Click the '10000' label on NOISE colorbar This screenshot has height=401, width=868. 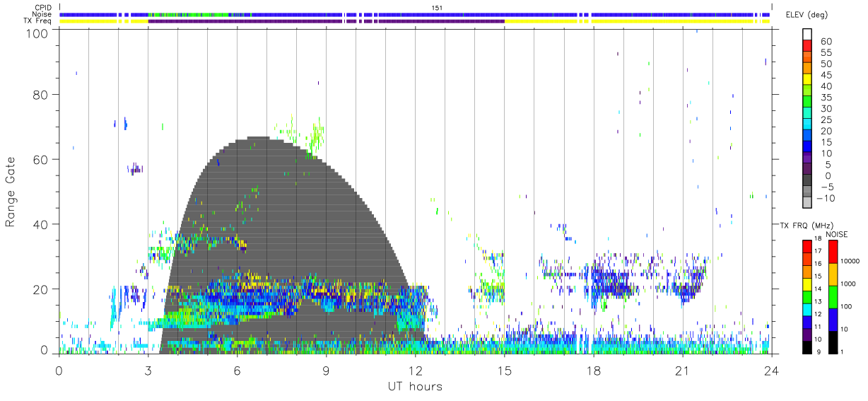click(x=851, y=261)
